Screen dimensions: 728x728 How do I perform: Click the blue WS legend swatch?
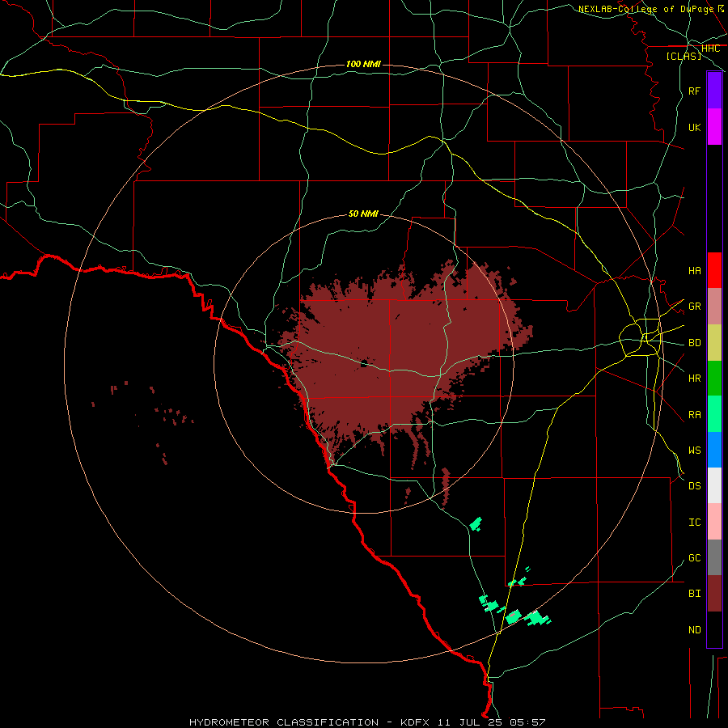(x=714, y=450)
